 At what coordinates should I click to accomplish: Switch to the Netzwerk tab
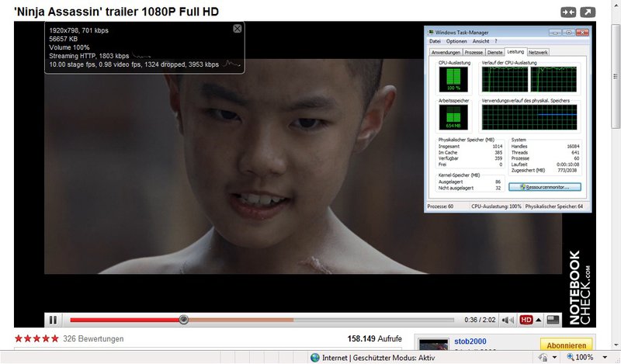(538, 52)
